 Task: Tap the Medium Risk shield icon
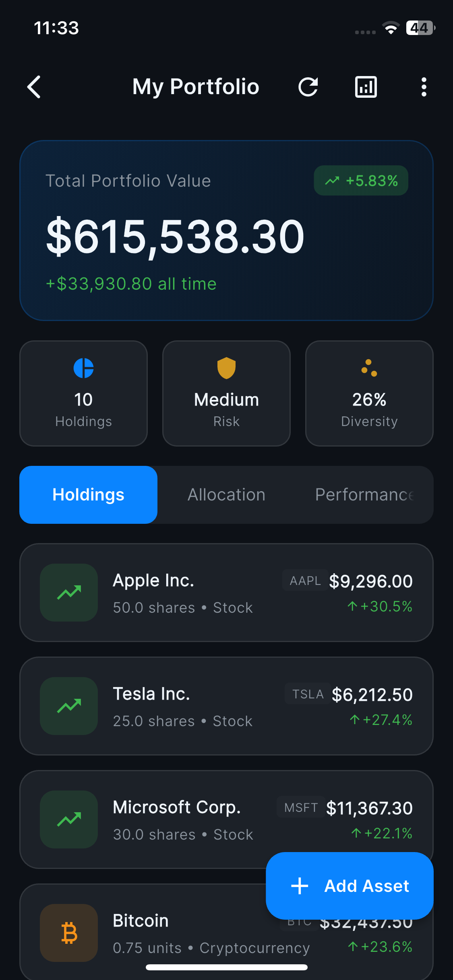pos(226,368)
